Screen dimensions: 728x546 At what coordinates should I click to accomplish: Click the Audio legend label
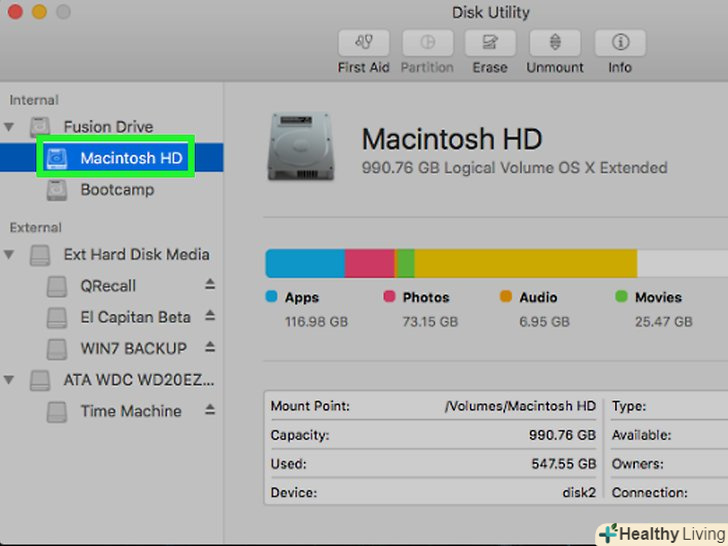538,298
